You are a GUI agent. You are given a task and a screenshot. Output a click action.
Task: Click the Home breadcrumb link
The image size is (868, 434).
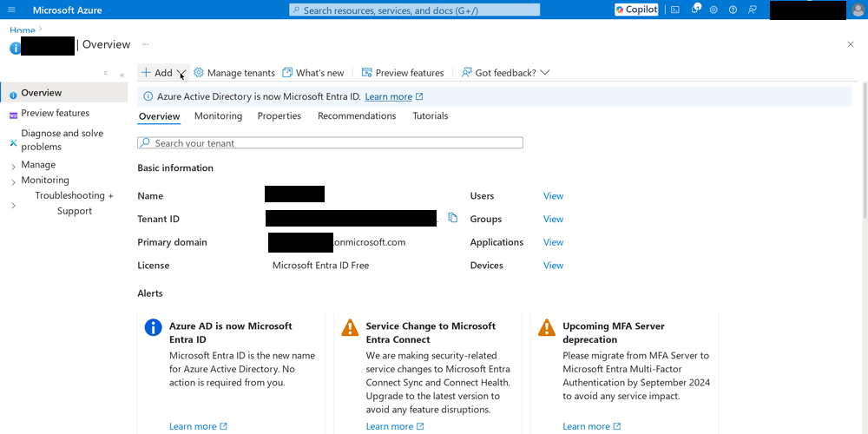[x=23, y=30]
